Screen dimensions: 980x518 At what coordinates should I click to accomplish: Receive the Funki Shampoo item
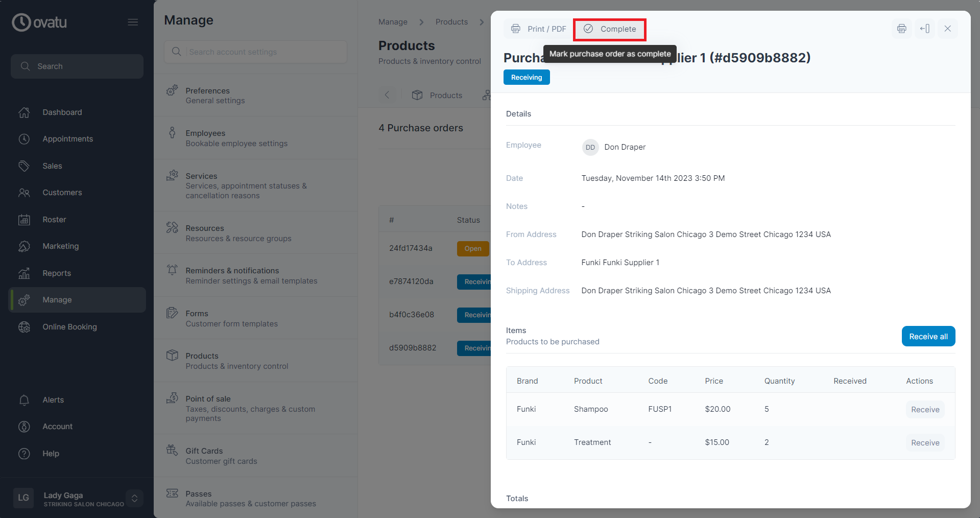[924, 409]
